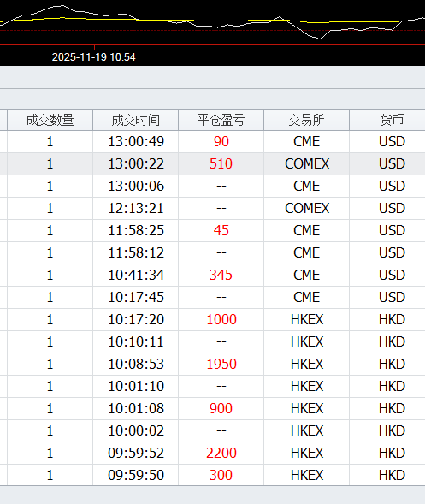425x504 pixels.
Task: Select the trade time 12:13:21 cell
Action: pyautogui.click(x=136, y=208)
